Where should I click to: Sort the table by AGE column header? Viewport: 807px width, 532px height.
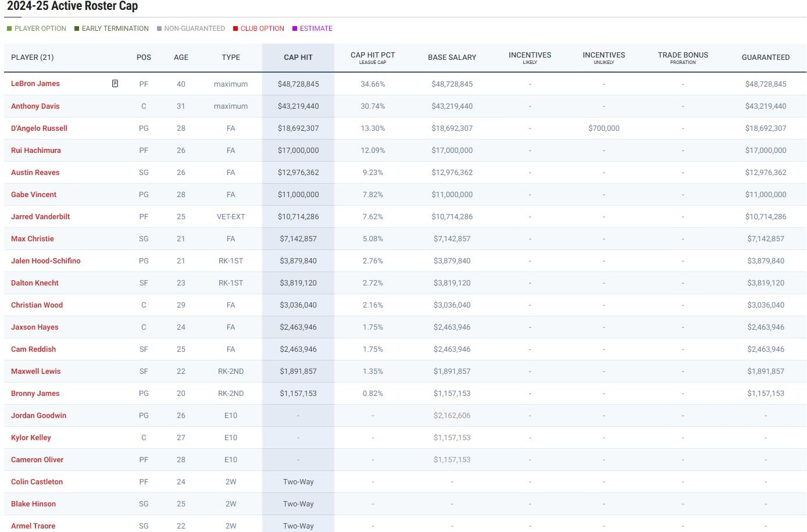181,58
